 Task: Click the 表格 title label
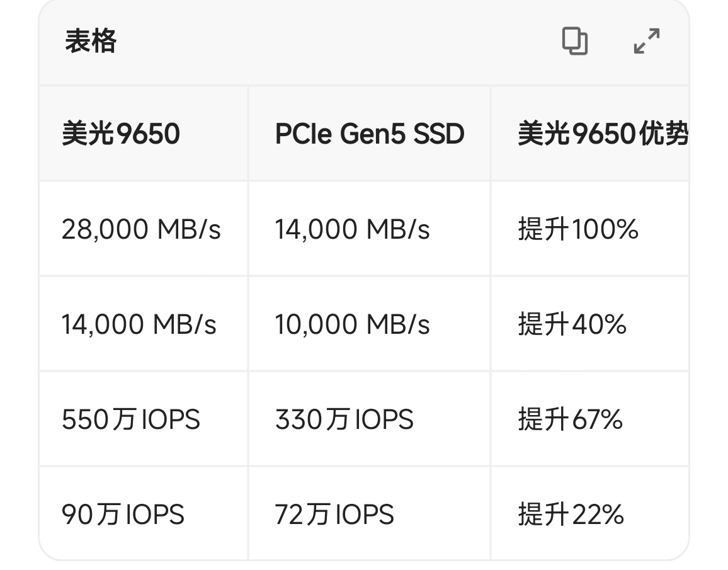tap(91, 41)
